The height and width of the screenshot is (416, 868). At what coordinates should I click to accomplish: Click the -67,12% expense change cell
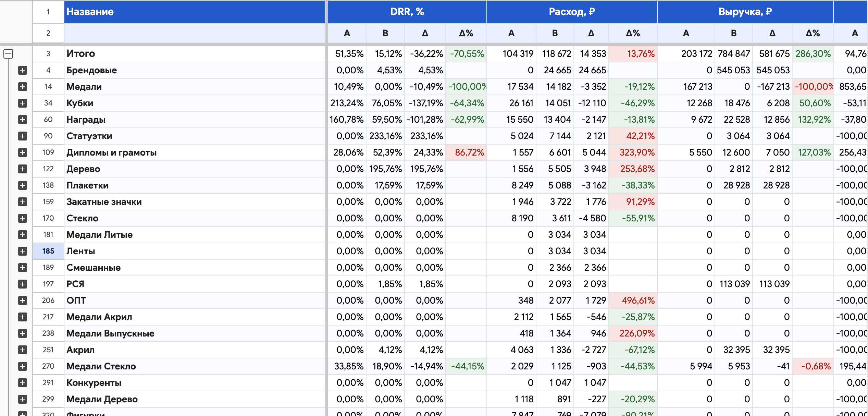point(633,350)
